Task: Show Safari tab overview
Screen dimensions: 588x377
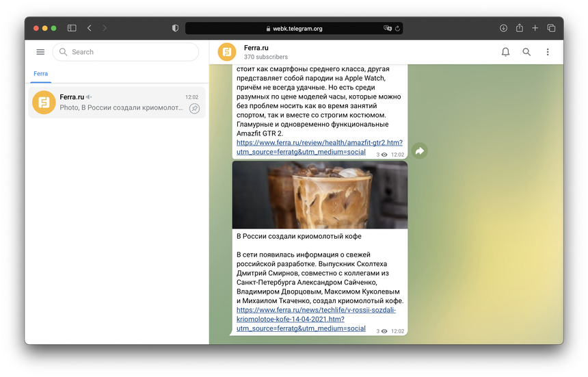Action: click(551, 28)
